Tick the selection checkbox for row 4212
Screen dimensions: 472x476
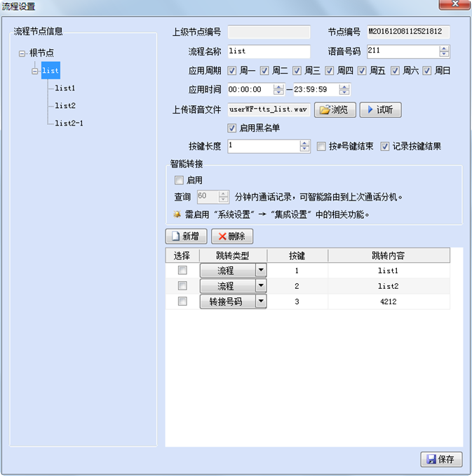[x=182, y=301]
